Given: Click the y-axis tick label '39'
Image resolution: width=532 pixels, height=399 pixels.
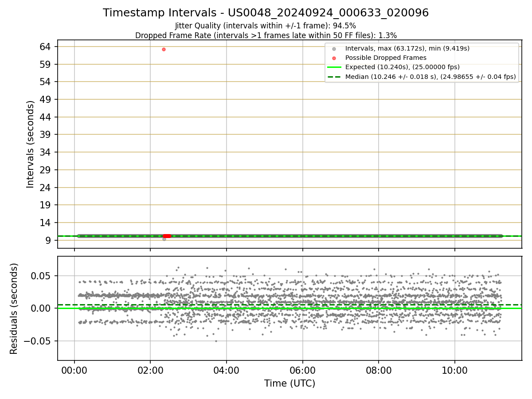Looking at the screenshot, I should click(x=46, y=134).
